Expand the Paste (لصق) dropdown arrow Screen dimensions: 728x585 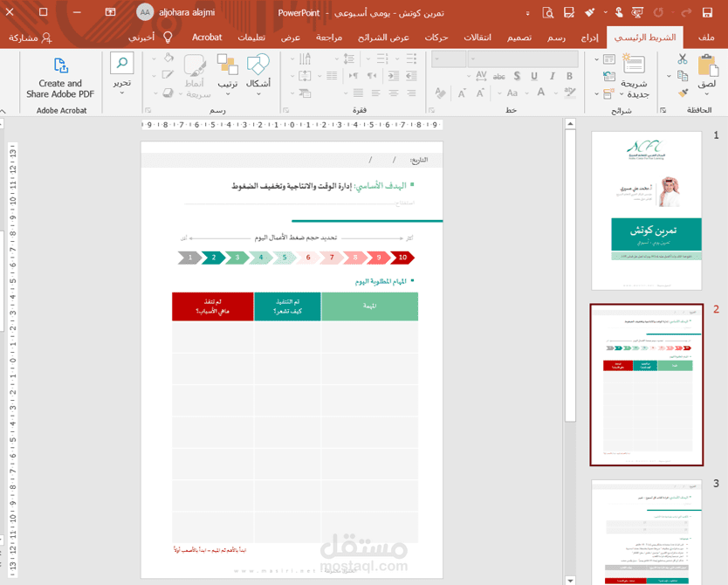[707, 94]
